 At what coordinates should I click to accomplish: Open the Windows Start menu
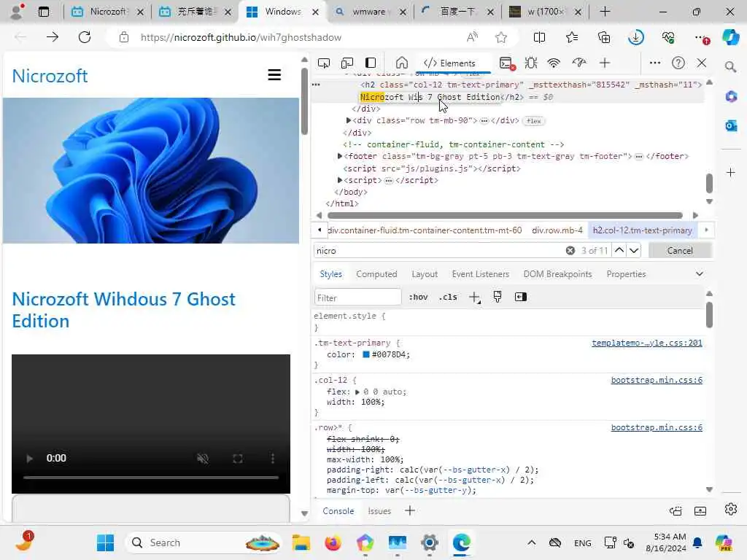point(105,542)
